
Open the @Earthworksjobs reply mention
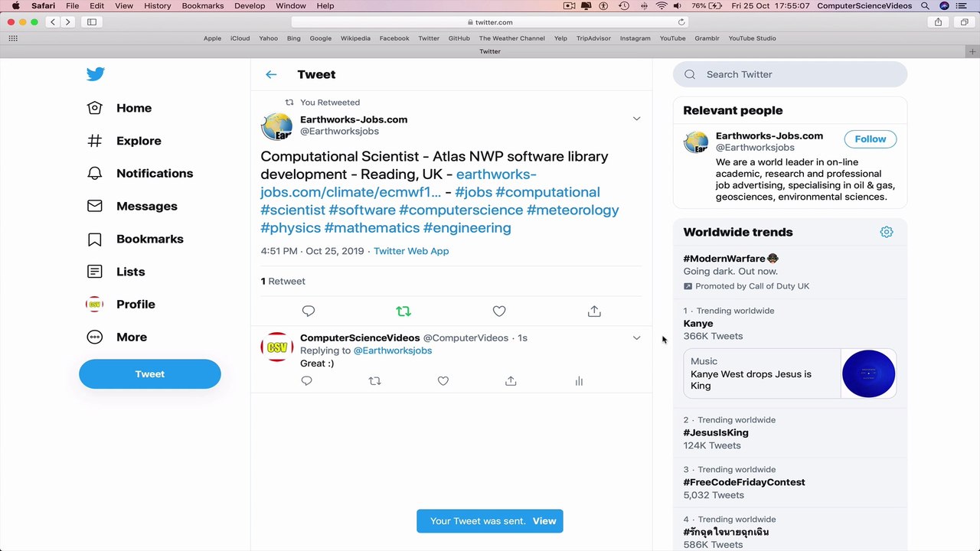pos(393,350)
